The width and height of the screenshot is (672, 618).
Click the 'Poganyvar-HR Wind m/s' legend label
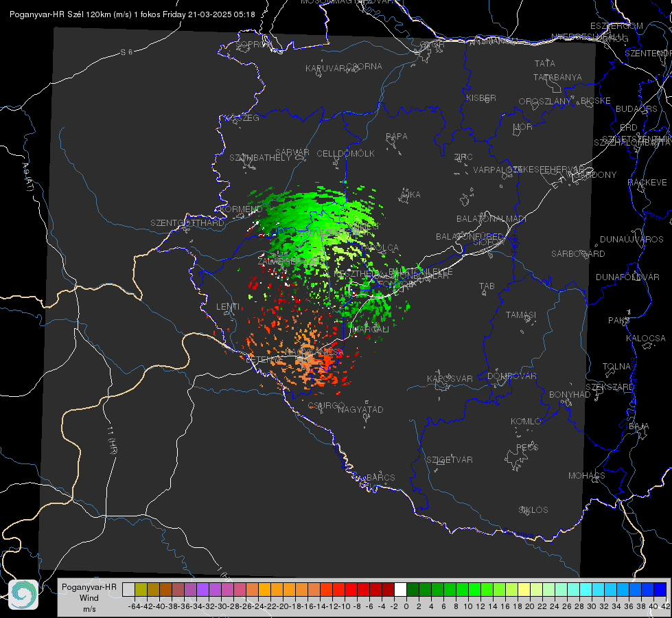(x=89, y=598)
